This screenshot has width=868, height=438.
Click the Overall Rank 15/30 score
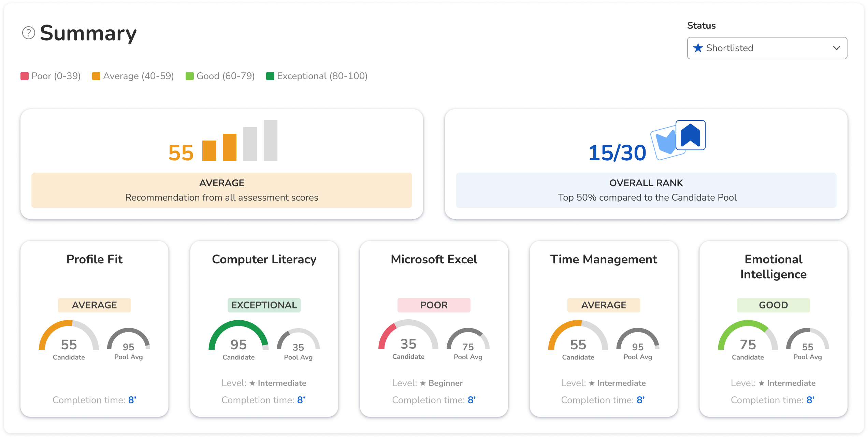pyautogui.click(x=617, y=152)
